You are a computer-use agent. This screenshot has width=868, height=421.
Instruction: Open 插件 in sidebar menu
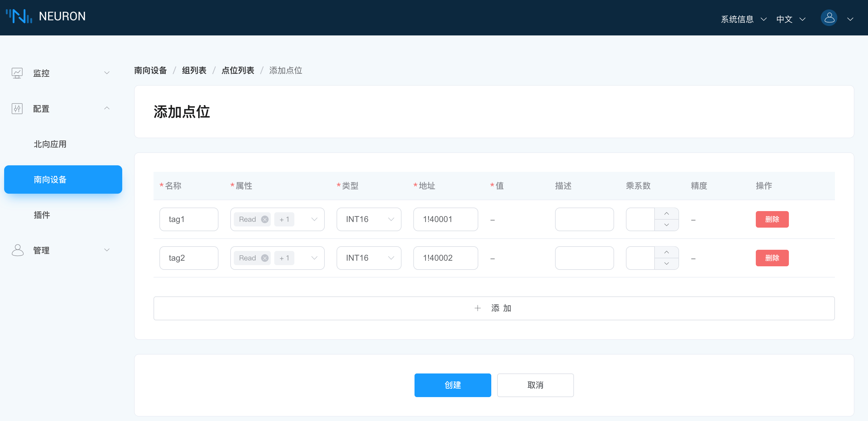(x=42, y=215)
